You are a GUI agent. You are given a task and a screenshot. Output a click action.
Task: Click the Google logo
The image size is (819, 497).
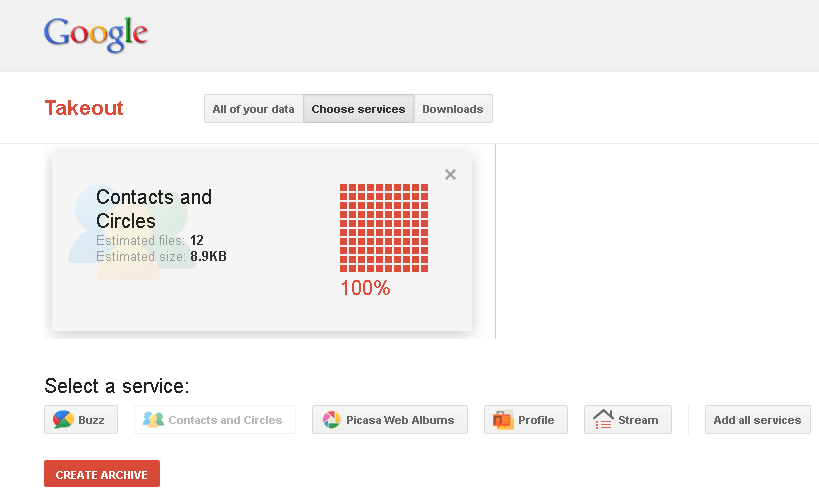point(96,34)
